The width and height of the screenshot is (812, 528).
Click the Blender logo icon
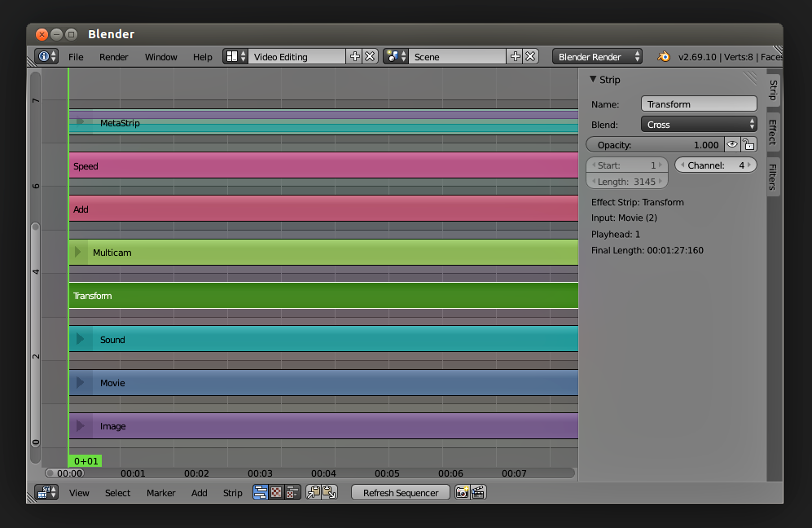[x=664, y=56]
